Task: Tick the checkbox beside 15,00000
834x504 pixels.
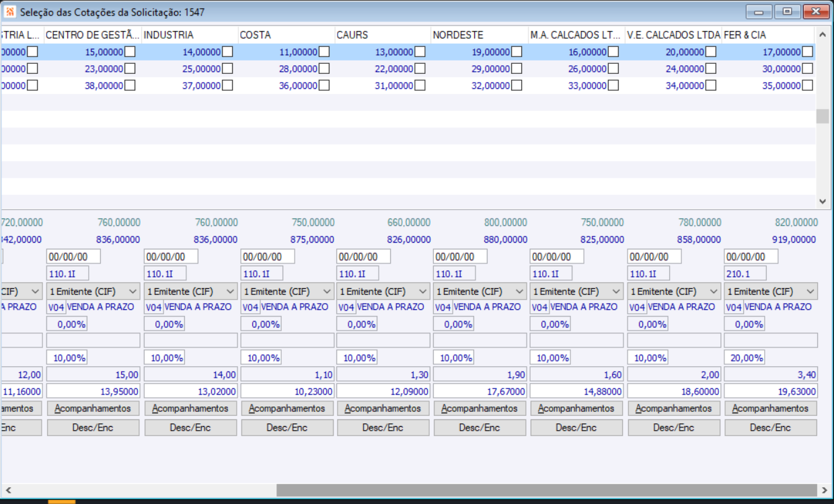Action: click(130, 52)
